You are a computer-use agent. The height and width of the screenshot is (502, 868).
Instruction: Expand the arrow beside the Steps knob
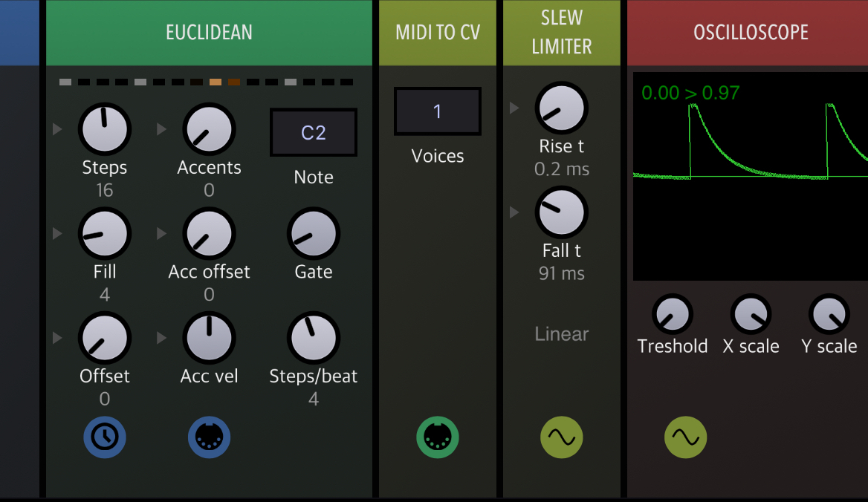pyautogui.click(x=57, y=128)
